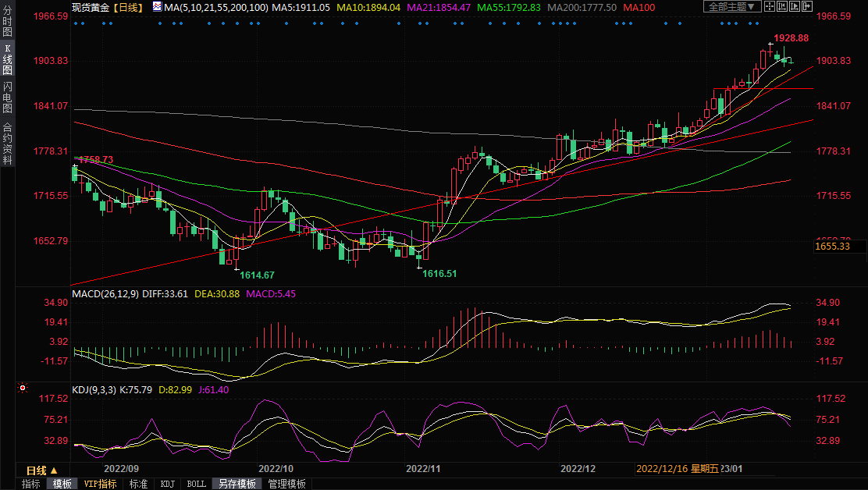Select the BOLL indicator button

pos(196,484)
